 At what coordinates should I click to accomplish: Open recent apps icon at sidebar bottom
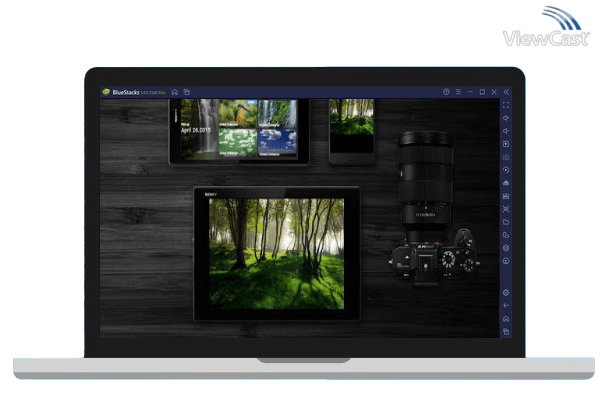point(506,331)
